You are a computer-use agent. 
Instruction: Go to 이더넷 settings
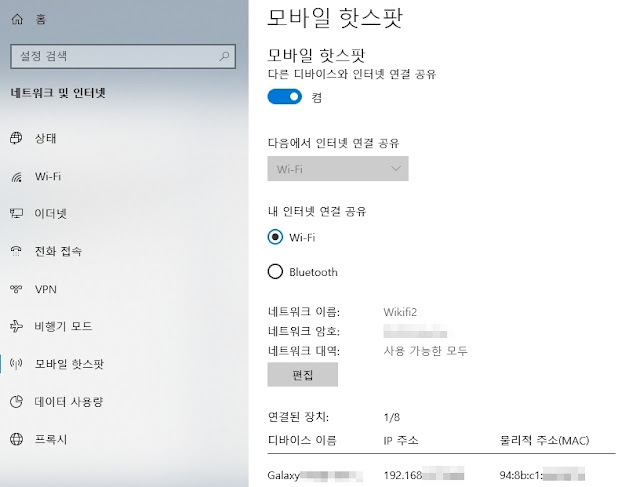point(50,213)
